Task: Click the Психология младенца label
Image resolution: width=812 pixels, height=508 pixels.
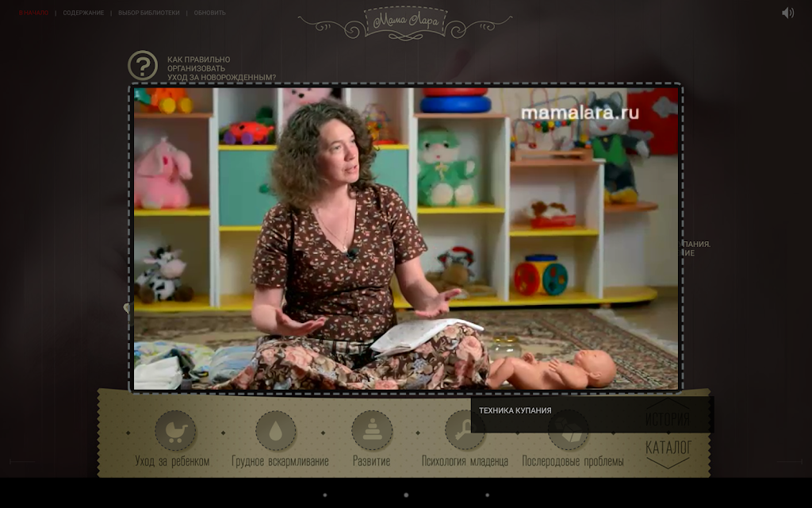Action: [x=465, y=461]
